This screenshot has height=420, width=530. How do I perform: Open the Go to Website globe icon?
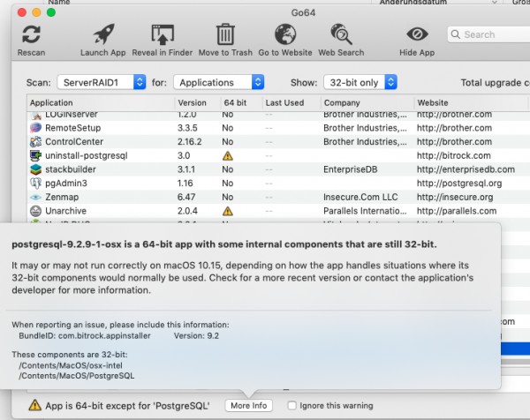tap(285, 34)
